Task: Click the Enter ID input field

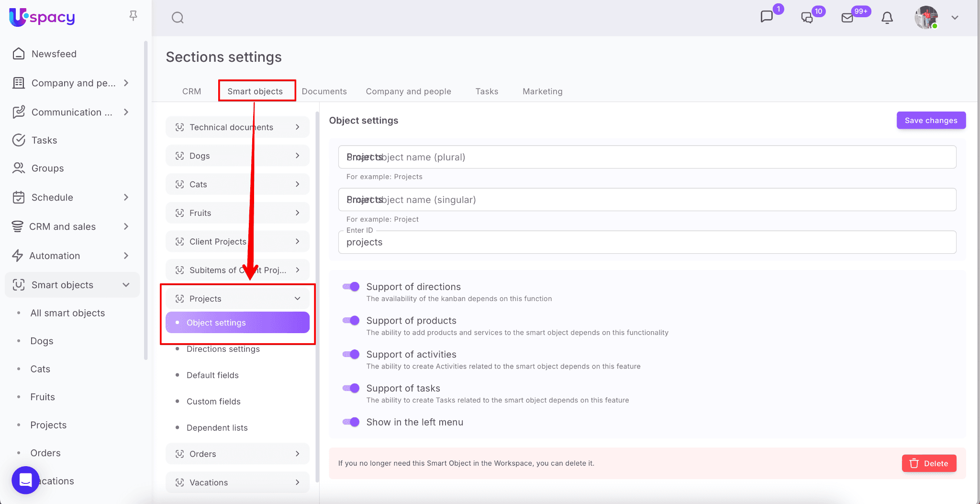Action: [646, 243]
